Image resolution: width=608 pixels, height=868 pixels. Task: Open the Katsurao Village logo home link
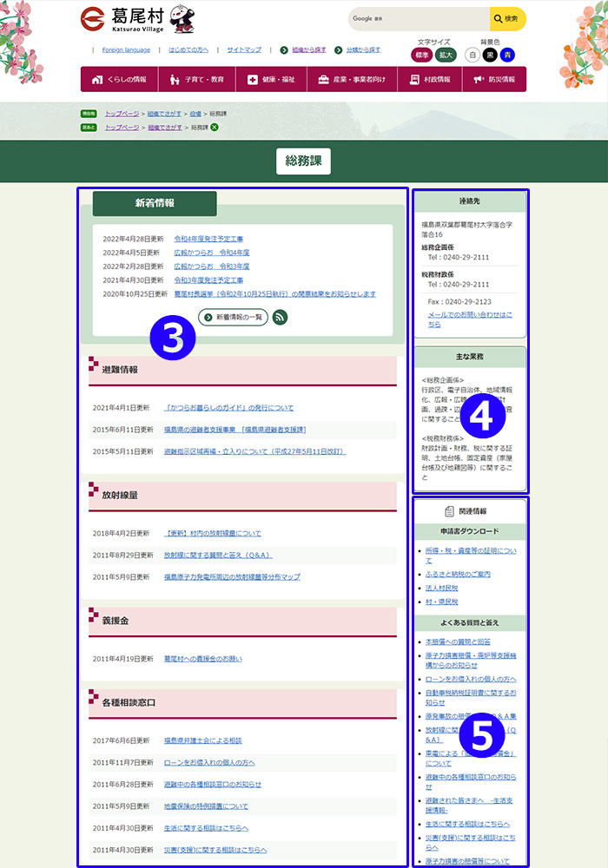tap(122, 19)
